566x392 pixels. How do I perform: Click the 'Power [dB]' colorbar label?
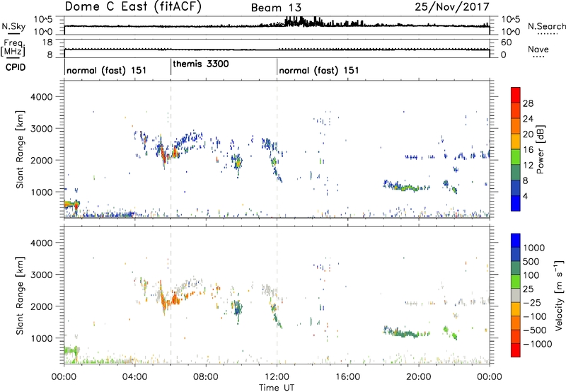(540, 149)
